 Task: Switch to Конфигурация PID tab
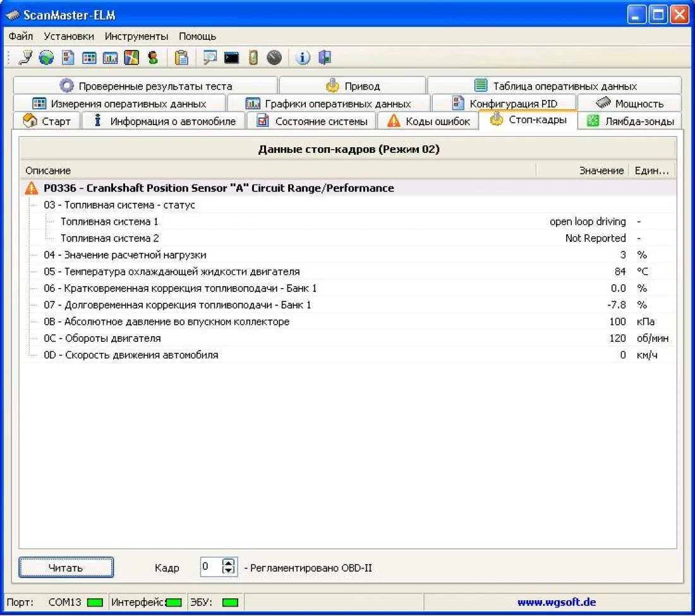tap(504, 103)
